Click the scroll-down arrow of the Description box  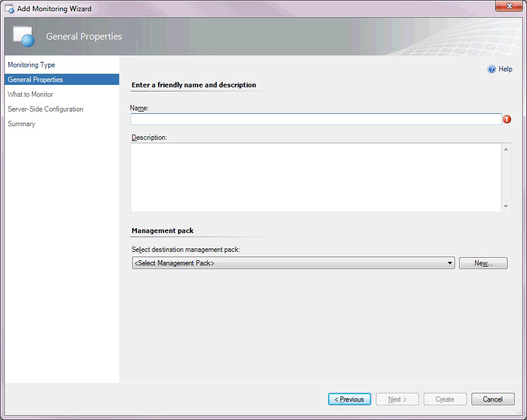[x=506, y=206]
